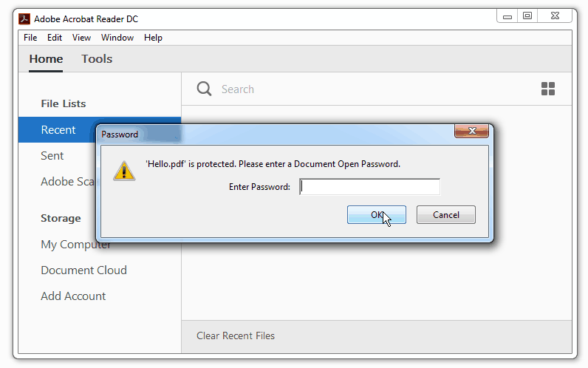Viewport: 588px width, 368px height.
Task: Open the File menu
Action: (x=30, y=38)
